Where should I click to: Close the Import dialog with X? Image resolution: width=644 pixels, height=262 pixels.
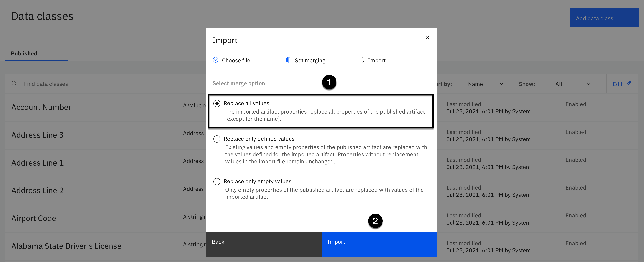point(427,38)
